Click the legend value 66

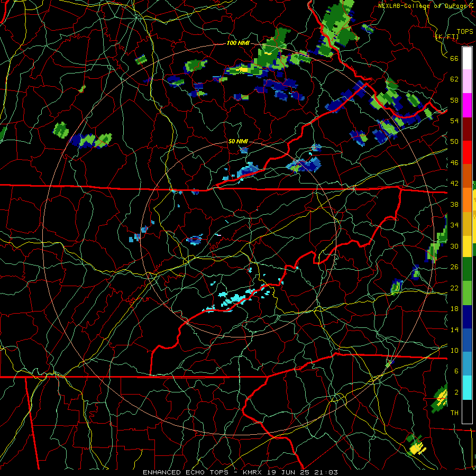(x=454, y=58)
